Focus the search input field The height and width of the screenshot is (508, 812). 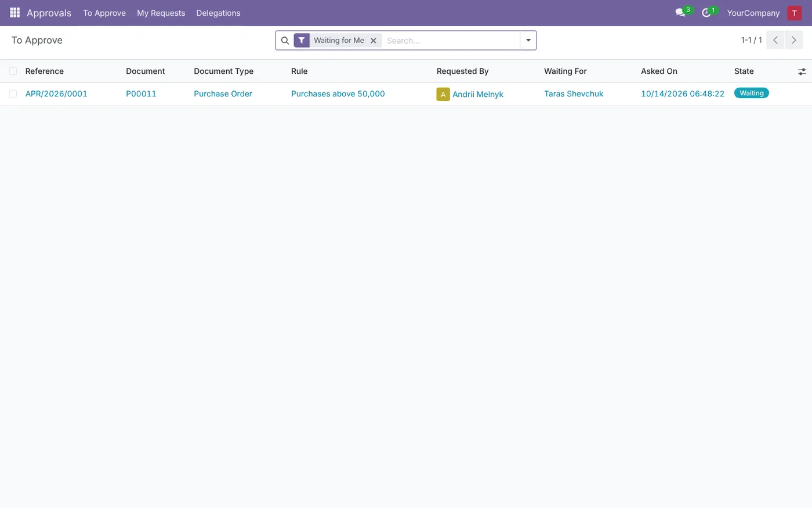click(451, 41)
